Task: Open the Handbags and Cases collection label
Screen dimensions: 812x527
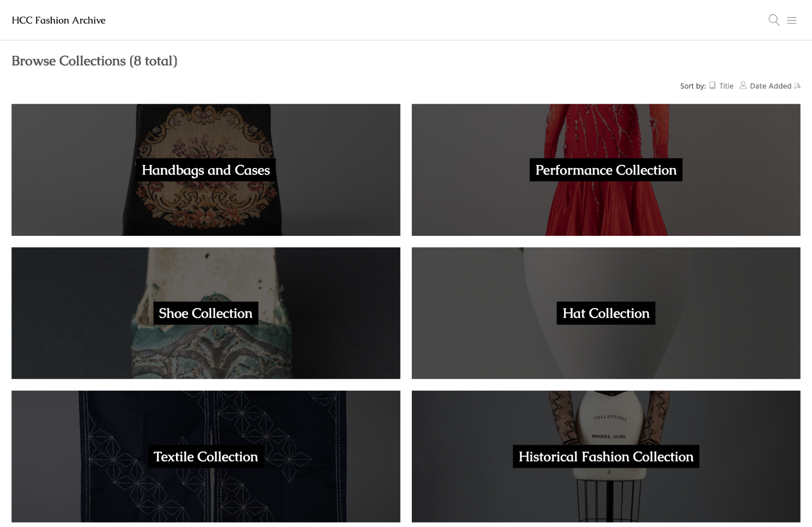Action: click(x=206, y=170)
